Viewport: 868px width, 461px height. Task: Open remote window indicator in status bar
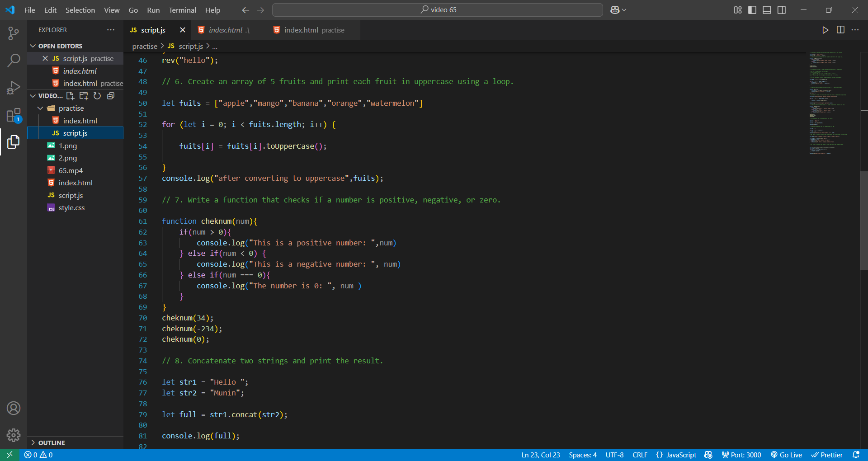(9, 455)
